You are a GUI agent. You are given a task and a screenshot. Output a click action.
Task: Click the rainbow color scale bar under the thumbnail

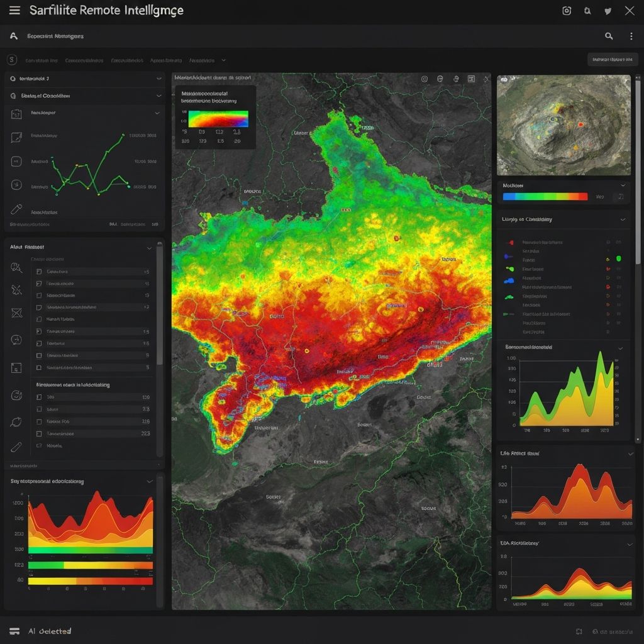point(545,197)
